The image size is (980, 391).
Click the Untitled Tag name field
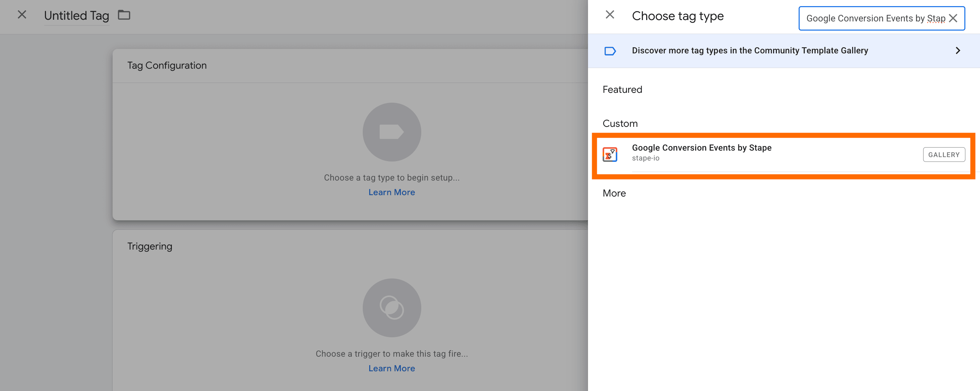tap(77, 16)
